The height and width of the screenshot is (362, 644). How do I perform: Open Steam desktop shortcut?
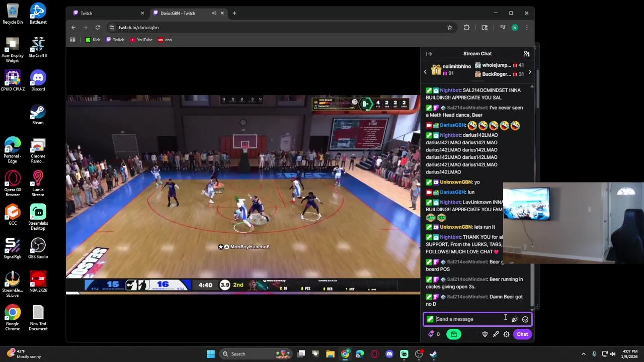tap(38, 114)
